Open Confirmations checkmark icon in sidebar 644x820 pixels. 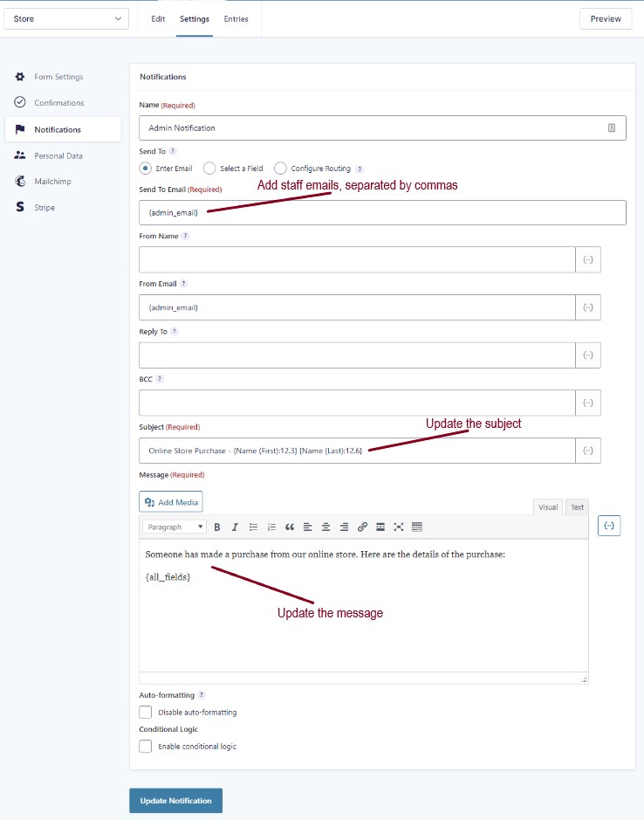click(x=20, y=102)
